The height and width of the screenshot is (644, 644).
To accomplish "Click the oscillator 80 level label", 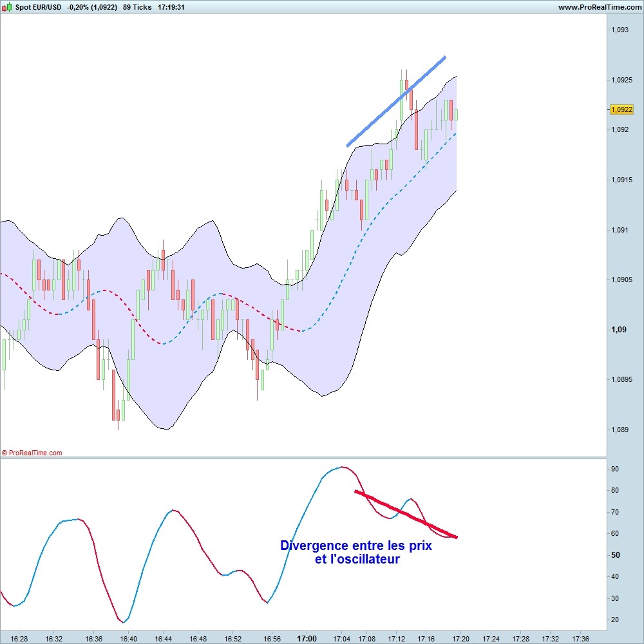I will click(x=615, y=490).
